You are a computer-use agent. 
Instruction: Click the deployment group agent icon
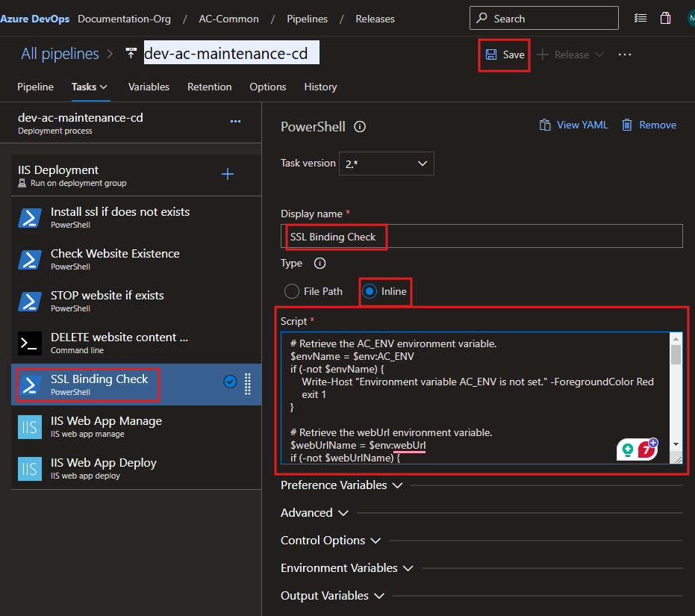pyautogui.click(x=22, y=183)
